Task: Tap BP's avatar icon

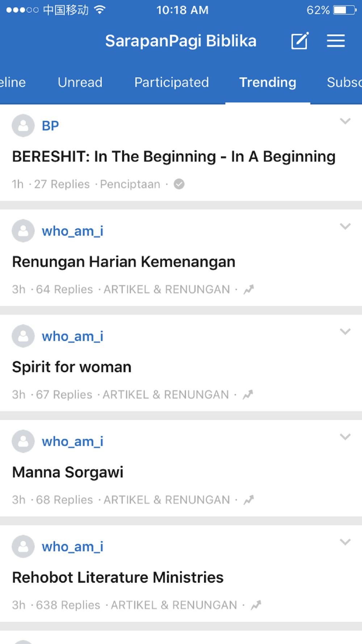Action: 23,126
